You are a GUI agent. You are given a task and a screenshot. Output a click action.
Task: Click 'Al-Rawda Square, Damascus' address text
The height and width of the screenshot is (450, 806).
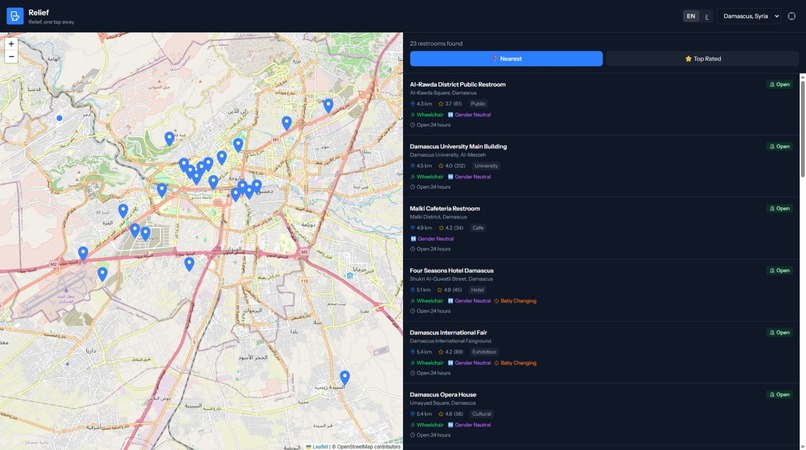click(443, 93)
